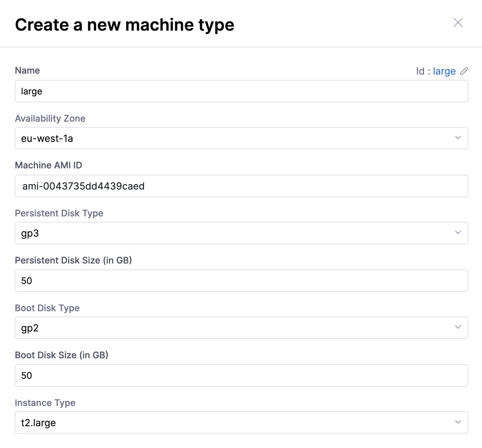Click the pencil icon to edit the Id
Image resolution: width=482 pixels, height=448 pixels.
click(x=464, y=71)
